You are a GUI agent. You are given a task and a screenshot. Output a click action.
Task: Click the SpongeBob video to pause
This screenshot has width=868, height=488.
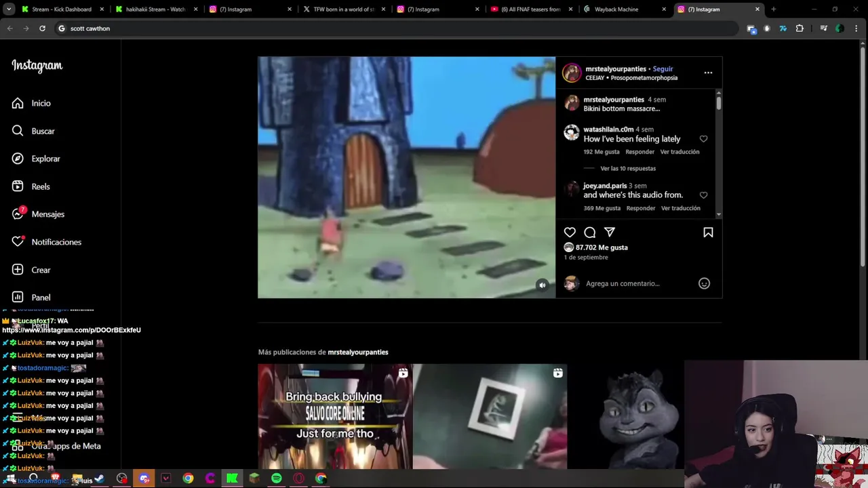coord(407,177)
